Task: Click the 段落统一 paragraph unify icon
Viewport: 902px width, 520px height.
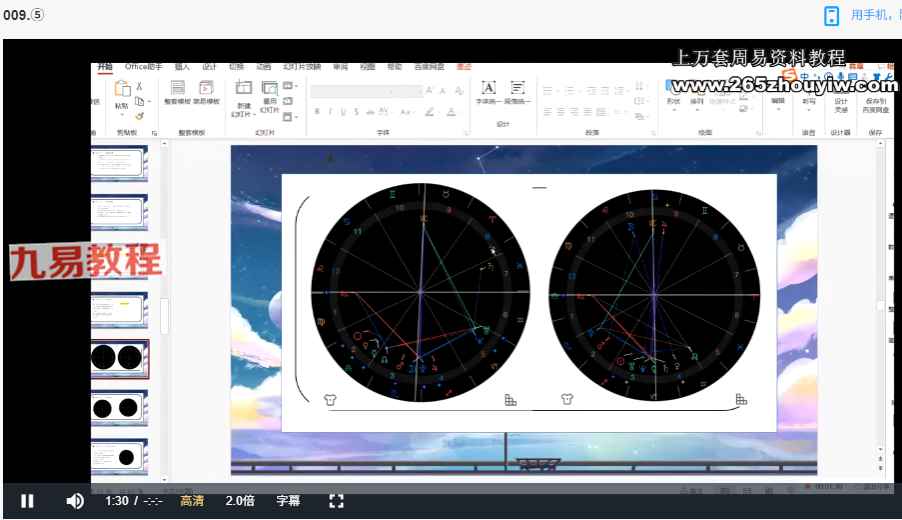Action: (x=517, y=91)
